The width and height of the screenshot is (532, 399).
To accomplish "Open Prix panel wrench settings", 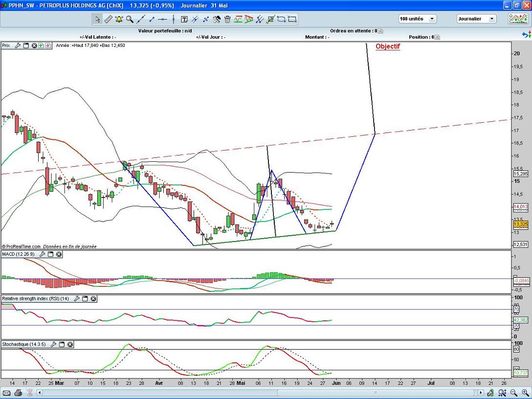I will point(18,45).
